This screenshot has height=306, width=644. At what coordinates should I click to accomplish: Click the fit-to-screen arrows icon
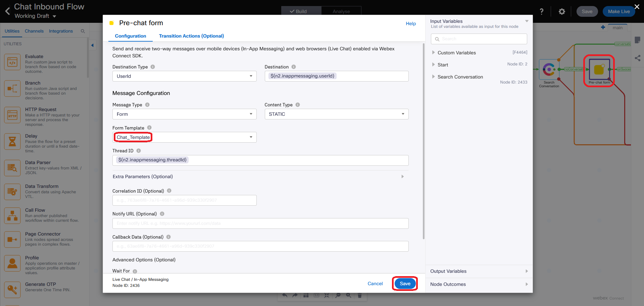[327, 295]
